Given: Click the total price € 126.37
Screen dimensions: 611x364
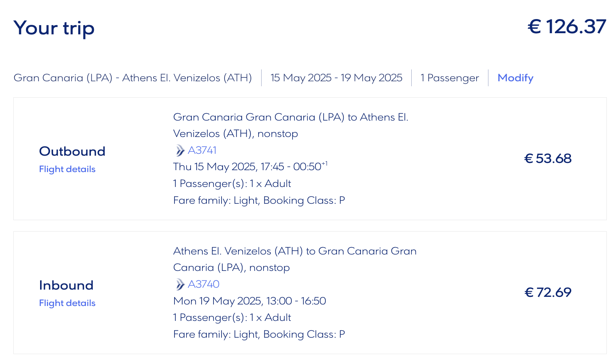Looking at the screenshot, I should (567, 27).
